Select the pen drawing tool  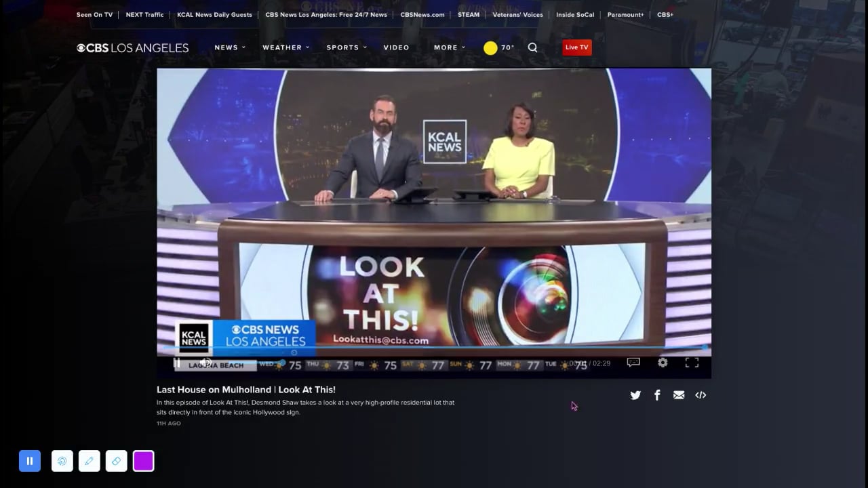[x=90, y=461]
